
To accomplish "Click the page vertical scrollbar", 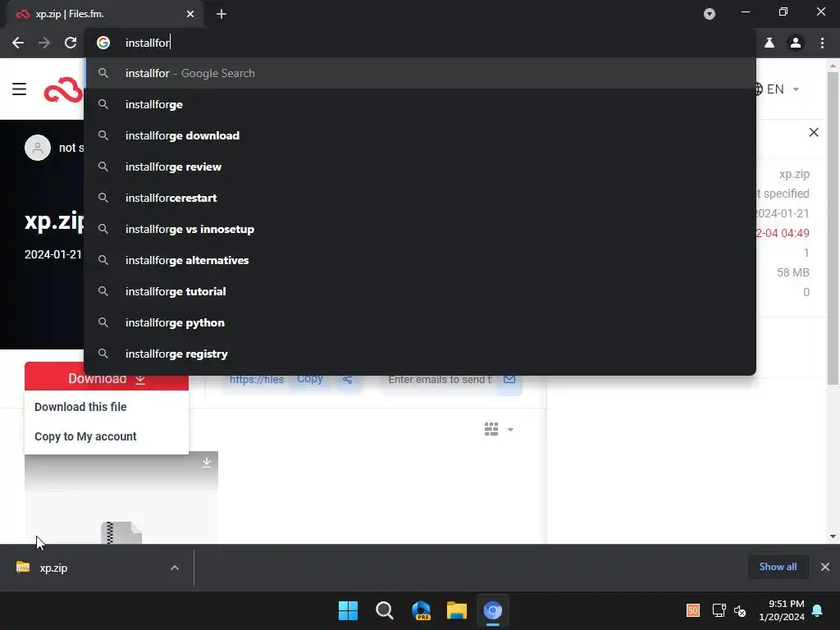I will [833, 228].
